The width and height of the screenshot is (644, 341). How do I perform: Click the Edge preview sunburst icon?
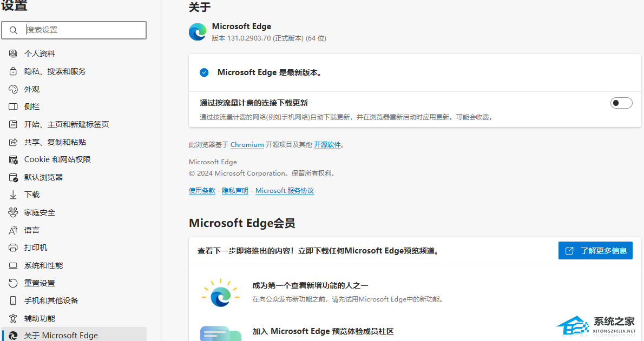click(221, 293)
